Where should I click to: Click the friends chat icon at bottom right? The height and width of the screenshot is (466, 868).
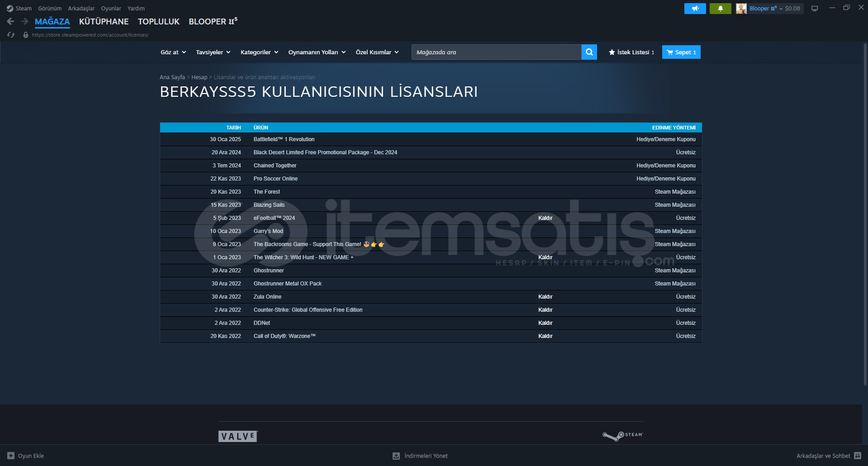858,456
